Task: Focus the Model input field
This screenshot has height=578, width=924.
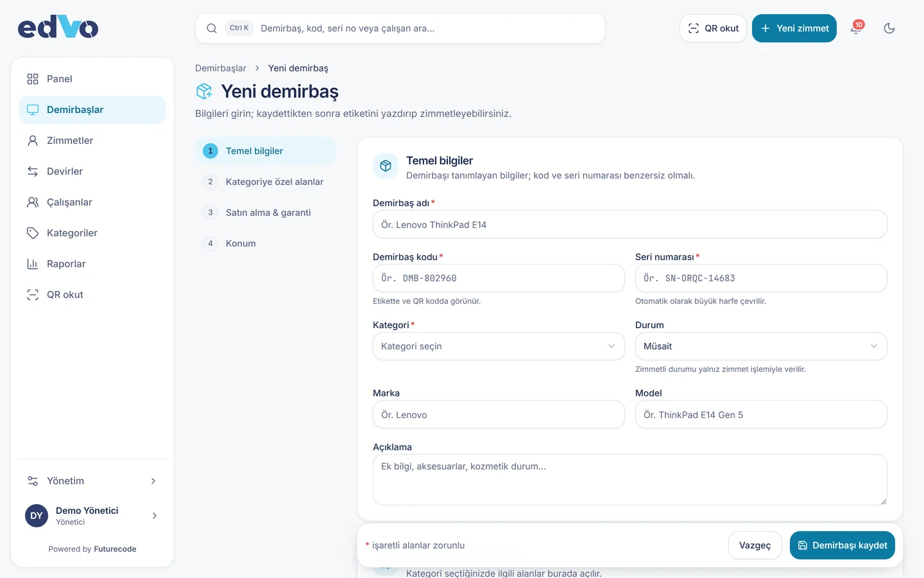Action: (761, 414)
